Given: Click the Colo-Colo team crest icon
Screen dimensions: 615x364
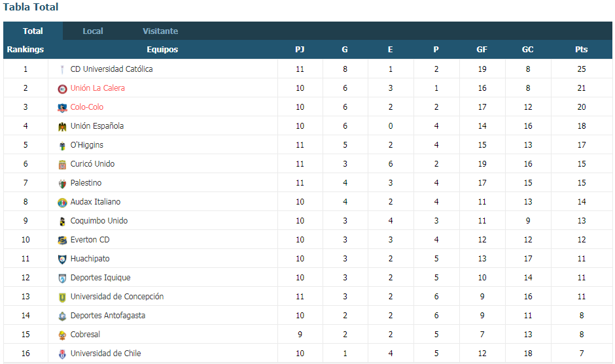Looking at the screenshot, I should (62, 107).
